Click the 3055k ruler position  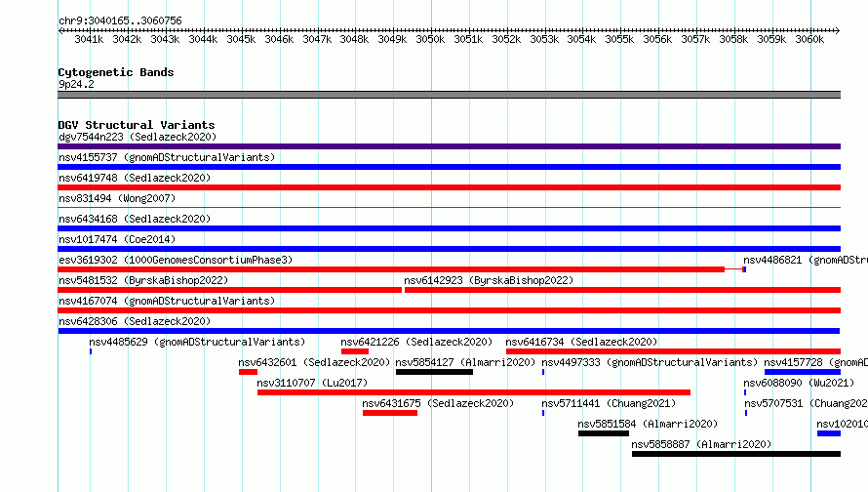tap(619, 39)
